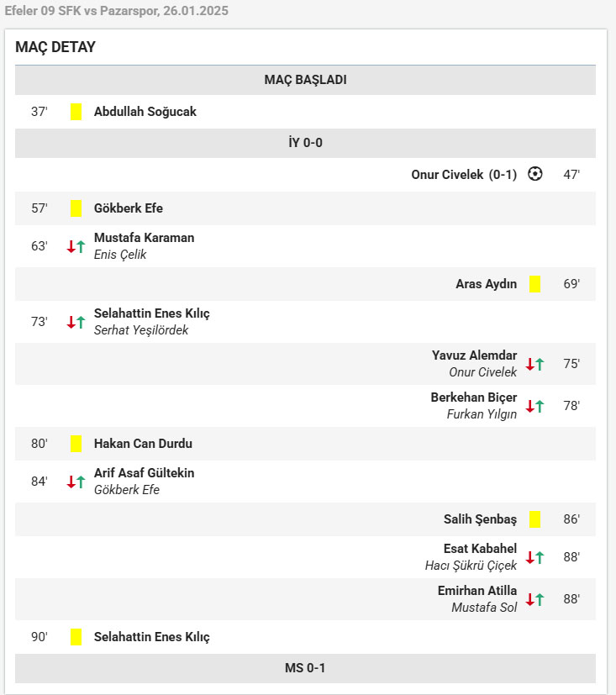Click the MS 0-1 final score bar
Viewport: 616px width, 695px height.
[x=305, y=668]
